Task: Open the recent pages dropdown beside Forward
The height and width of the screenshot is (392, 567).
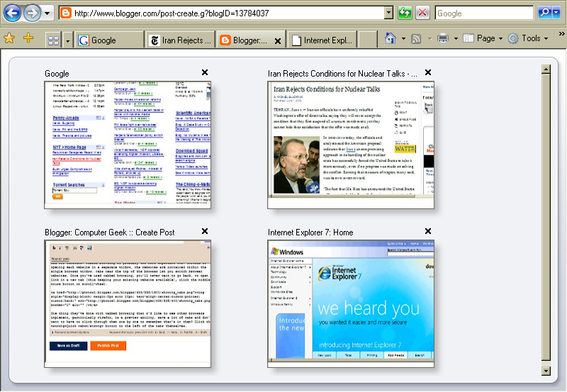Action: (47, 13)
